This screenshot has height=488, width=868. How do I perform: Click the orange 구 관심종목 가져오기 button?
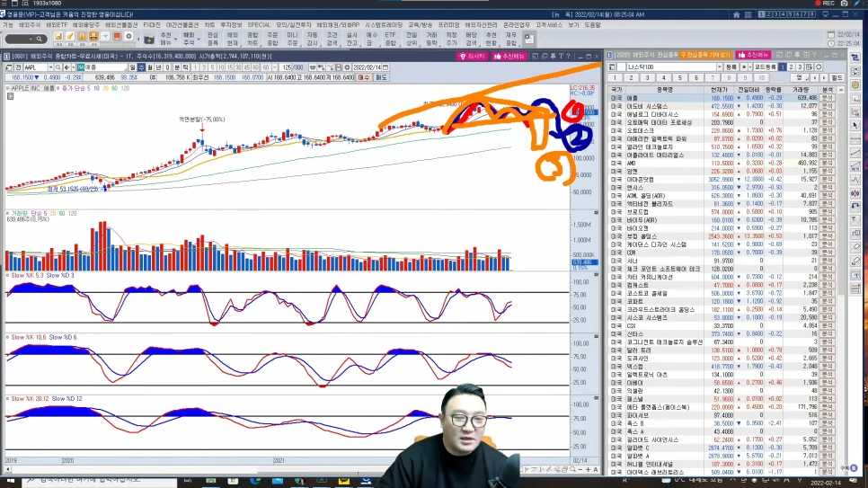tap(705, 56)
